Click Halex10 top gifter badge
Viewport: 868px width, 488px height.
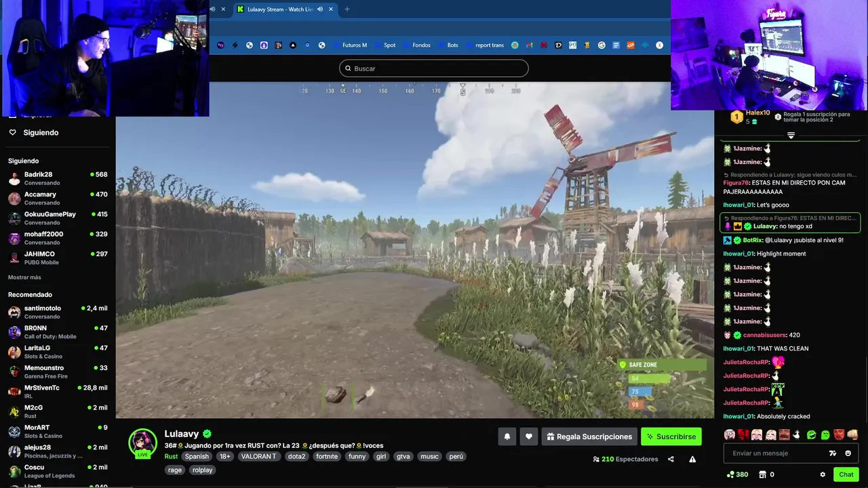736,117
